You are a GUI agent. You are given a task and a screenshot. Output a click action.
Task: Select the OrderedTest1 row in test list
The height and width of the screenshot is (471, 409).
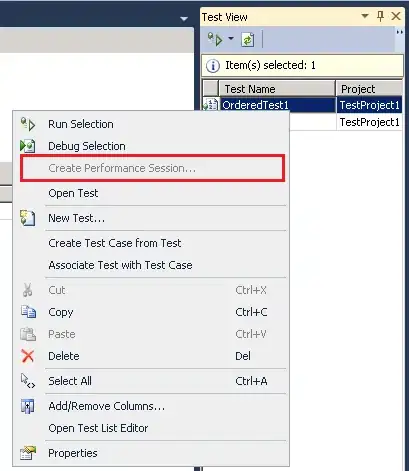click(x=302, y=105)
